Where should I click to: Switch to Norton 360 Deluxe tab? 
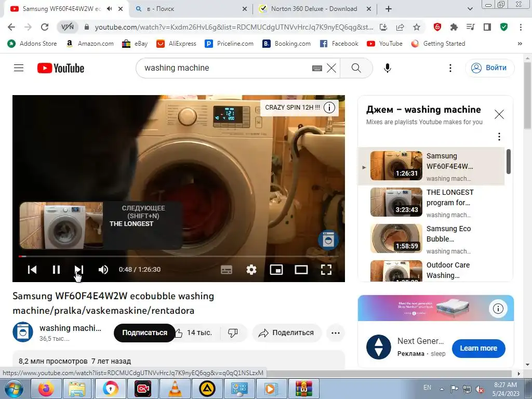click(x=314, y=9)
